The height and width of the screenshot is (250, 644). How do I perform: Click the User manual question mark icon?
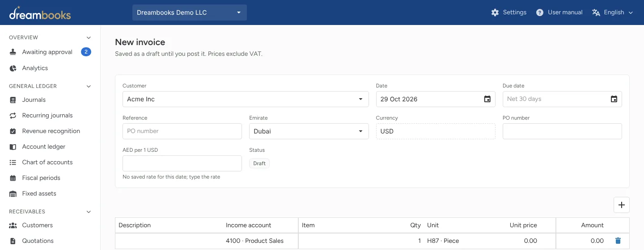540,12
